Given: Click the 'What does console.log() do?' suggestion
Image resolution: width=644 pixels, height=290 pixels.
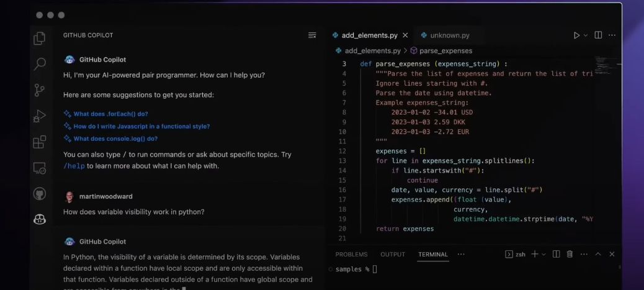Looking at the screenshot, I should 115,138.
